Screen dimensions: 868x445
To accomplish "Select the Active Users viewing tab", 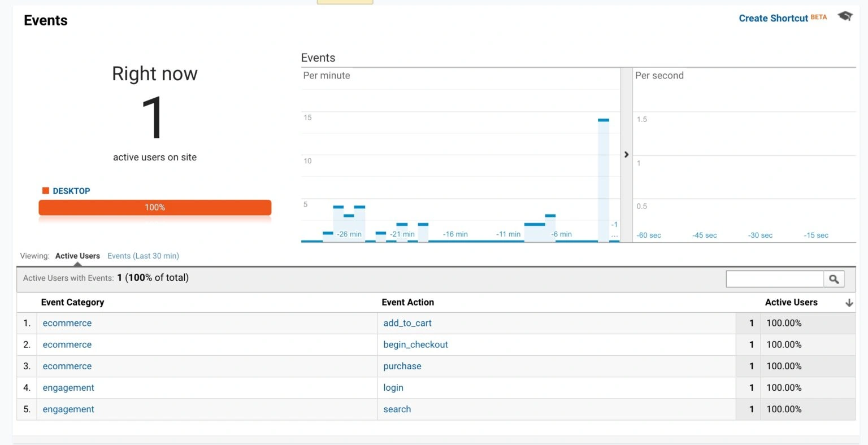I will pos(77,256).
